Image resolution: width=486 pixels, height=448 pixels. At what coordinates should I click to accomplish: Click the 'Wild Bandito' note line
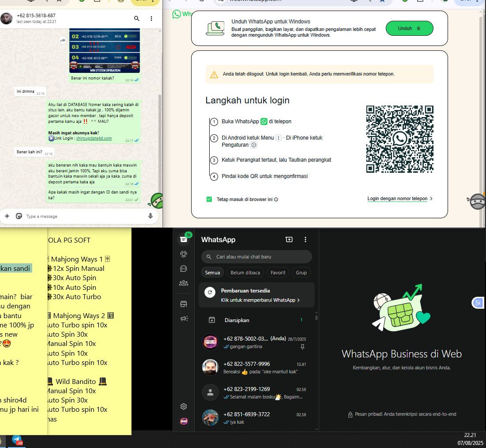(77, 381)
